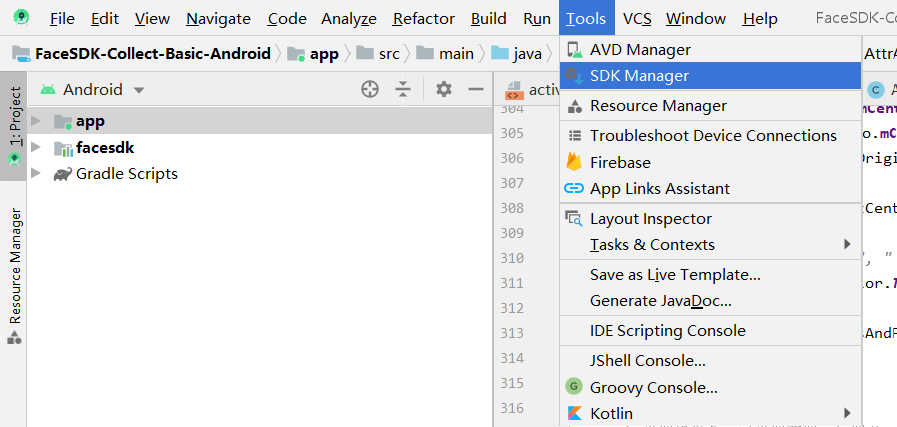Open the Refactor menu
This screenshot has width=897, height=427.
[x=424, y=19]
